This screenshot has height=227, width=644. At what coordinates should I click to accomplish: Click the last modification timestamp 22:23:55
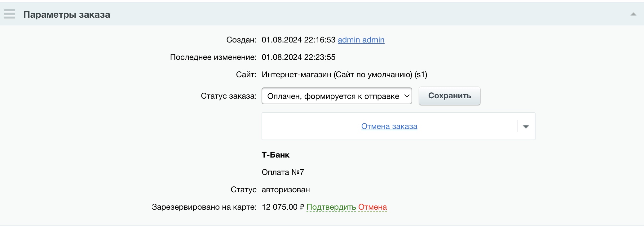click(x=320, y=57)
